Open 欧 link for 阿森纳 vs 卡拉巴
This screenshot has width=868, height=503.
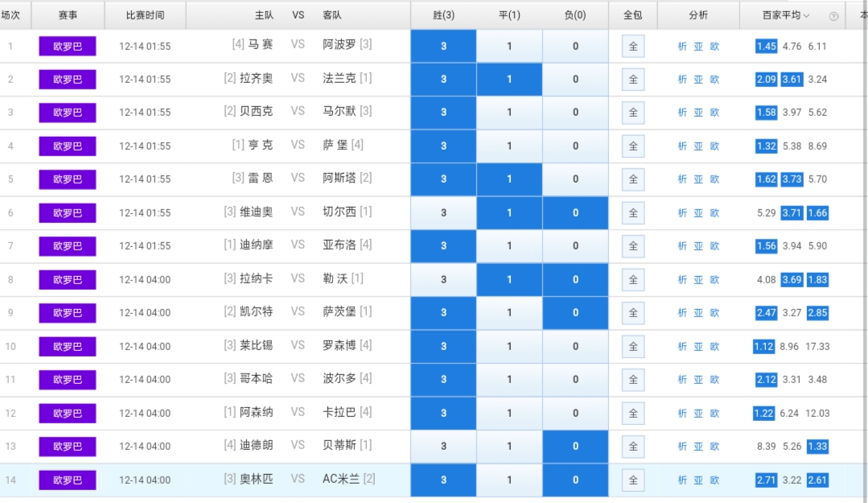(714, 413)
